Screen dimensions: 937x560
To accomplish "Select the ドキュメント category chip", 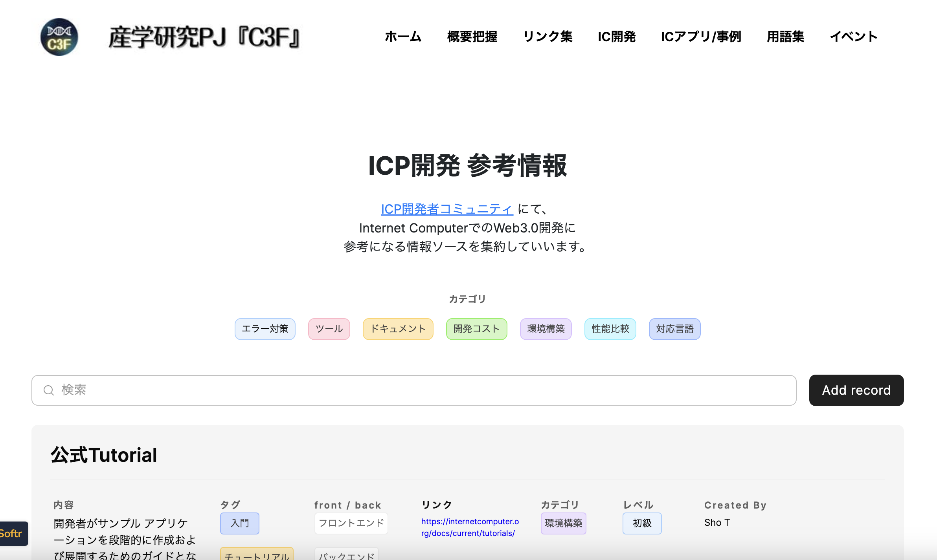I will pyautogui.click(x=398, y=329).
